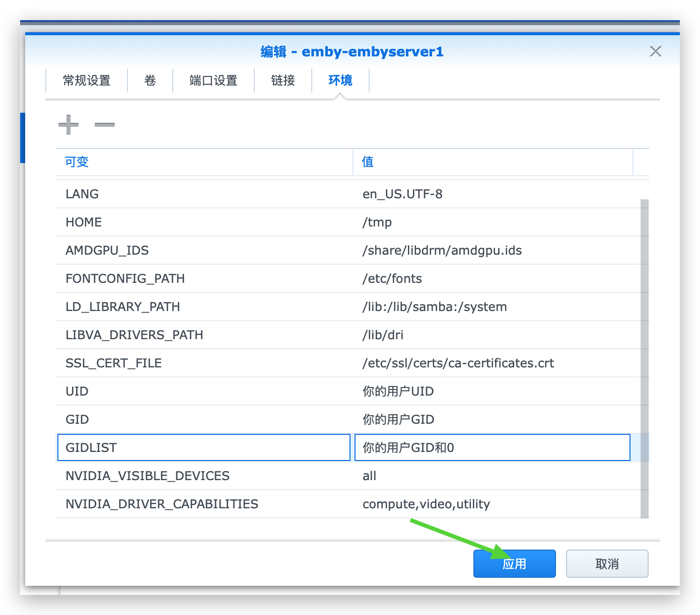Select the UID variable cell
700x615 pixels.
coord(204,392)
